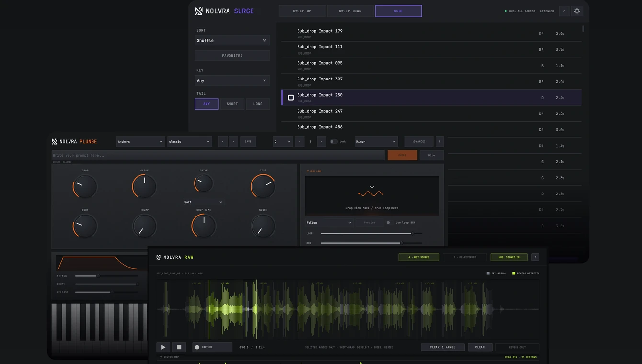Toggle the Favorites filter in Surge

(232, 56)
